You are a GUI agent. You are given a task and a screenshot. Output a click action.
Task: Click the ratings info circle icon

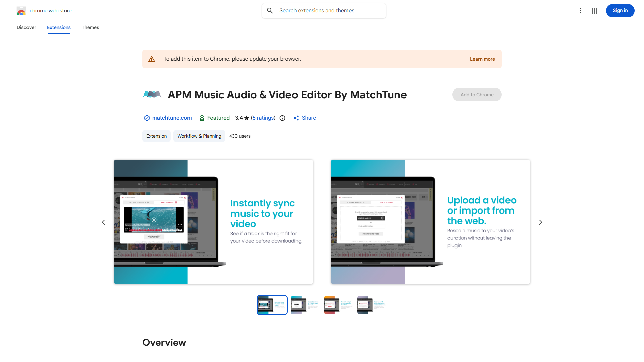(x=282, y=118)
